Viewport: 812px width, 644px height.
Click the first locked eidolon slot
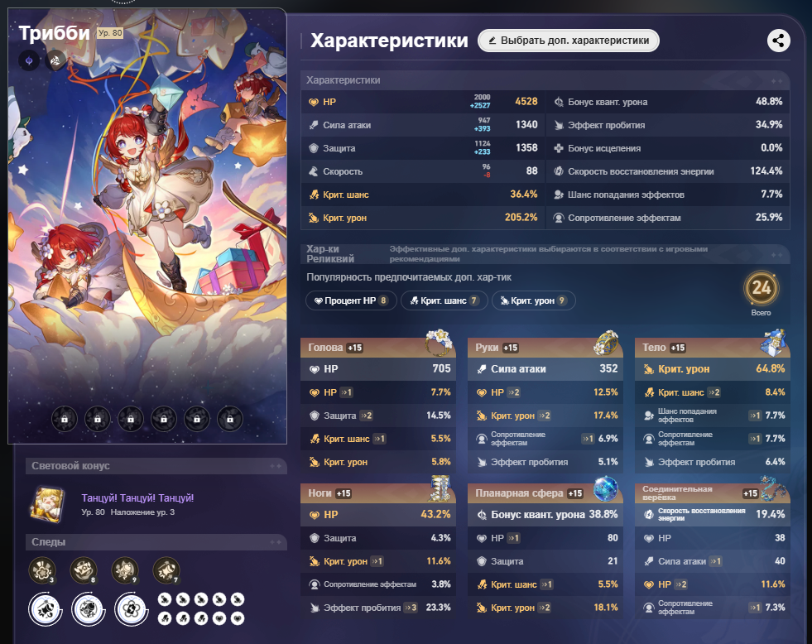[x=65, y=418]
